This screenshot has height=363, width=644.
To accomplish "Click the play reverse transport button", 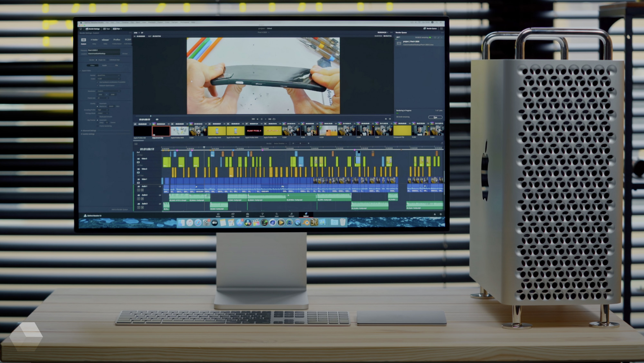I will [257, 119].
